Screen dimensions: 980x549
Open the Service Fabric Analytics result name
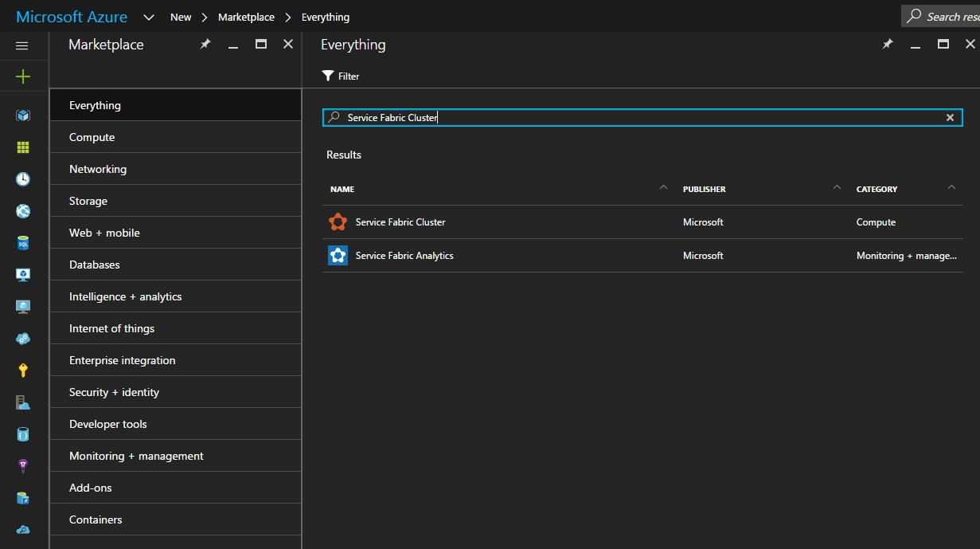404,256
